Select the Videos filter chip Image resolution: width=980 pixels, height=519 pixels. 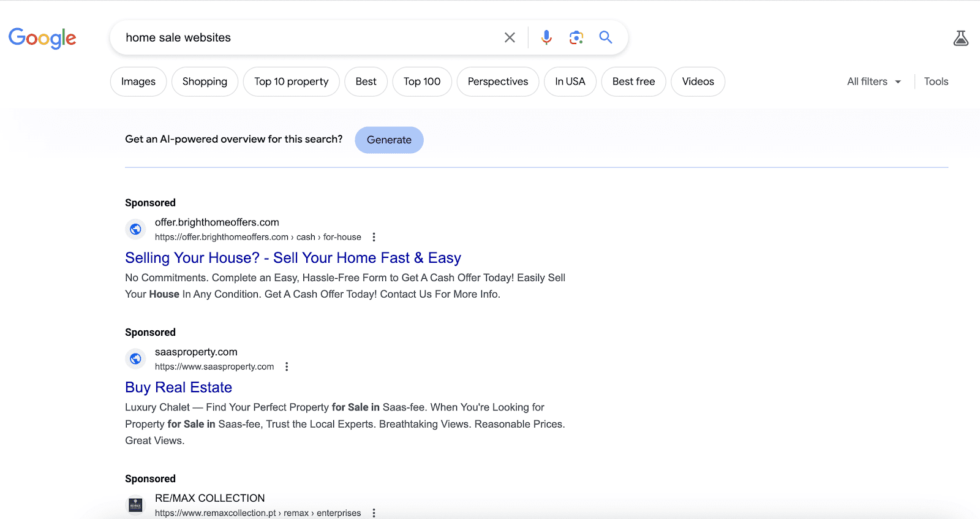(x=698, y=81)
